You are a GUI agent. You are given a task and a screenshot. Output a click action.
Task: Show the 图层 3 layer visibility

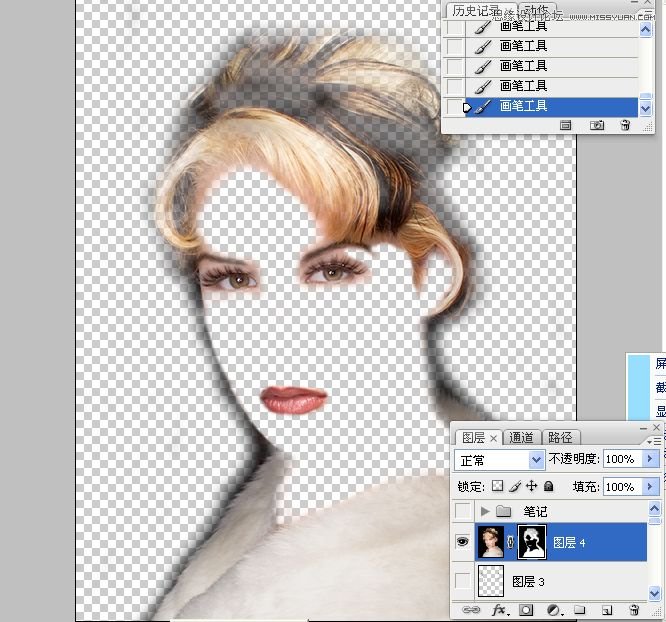(x=463, y=580)
